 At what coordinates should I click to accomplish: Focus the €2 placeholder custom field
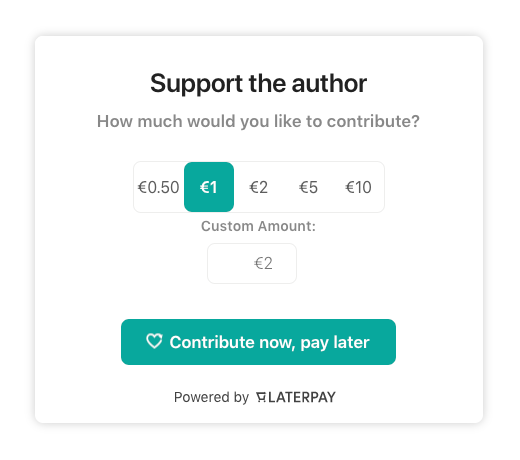pos(252,263)
